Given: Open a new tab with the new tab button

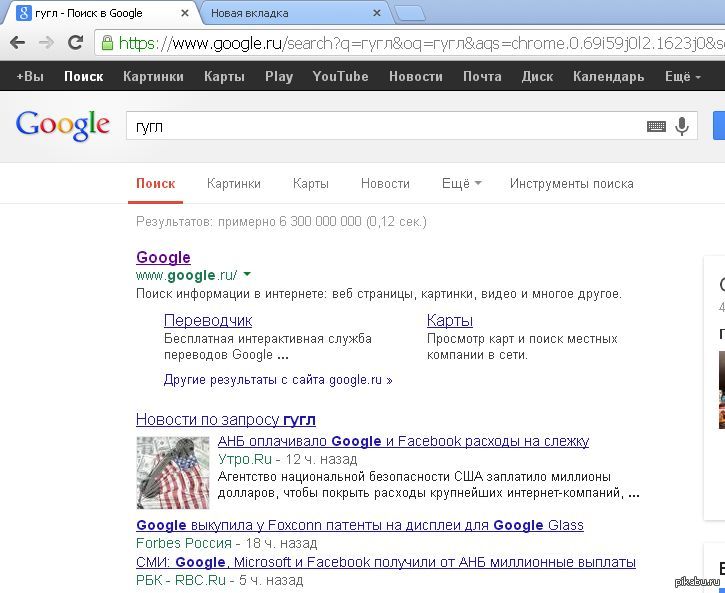Looking at the screenshot, I should click(410, 13).
